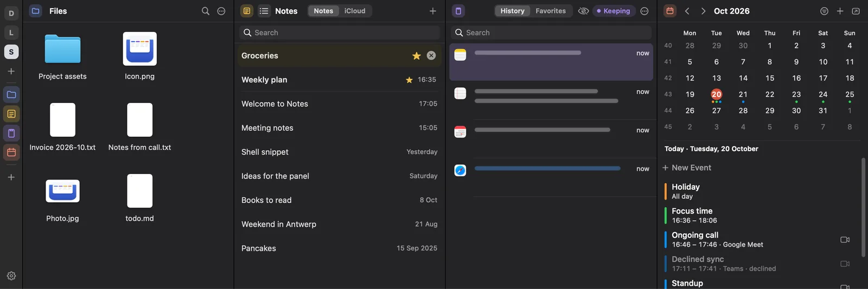The width and height of the screenshot is (868, 289).
Task: Select the Safari clipboard history entry
Action: [551, 177]
